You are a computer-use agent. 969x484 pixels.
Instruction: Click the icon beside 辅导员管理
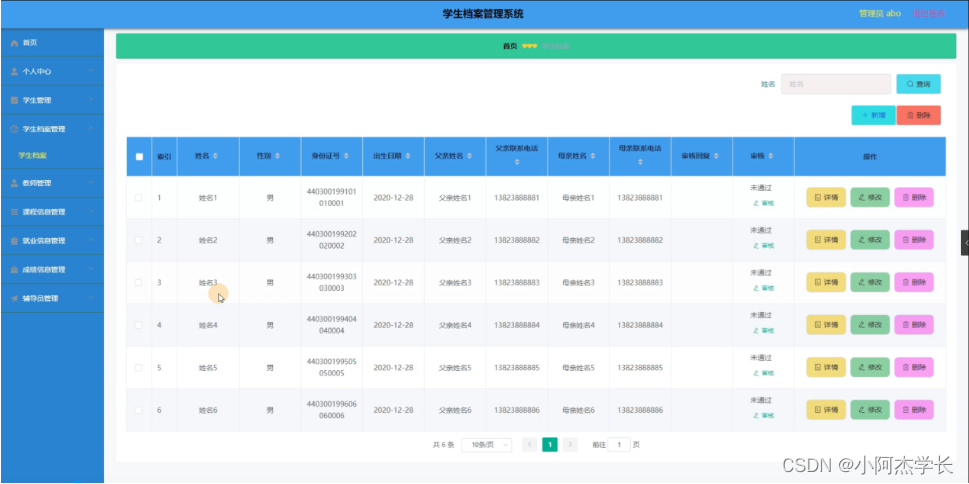coord(14,299)
